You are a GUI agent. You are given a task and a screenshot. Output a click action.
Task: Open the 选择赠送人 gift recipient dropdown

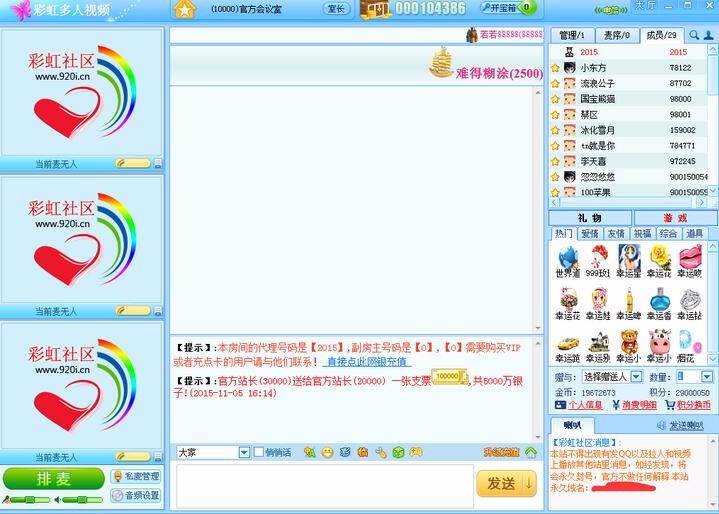(x=636, y=377)
